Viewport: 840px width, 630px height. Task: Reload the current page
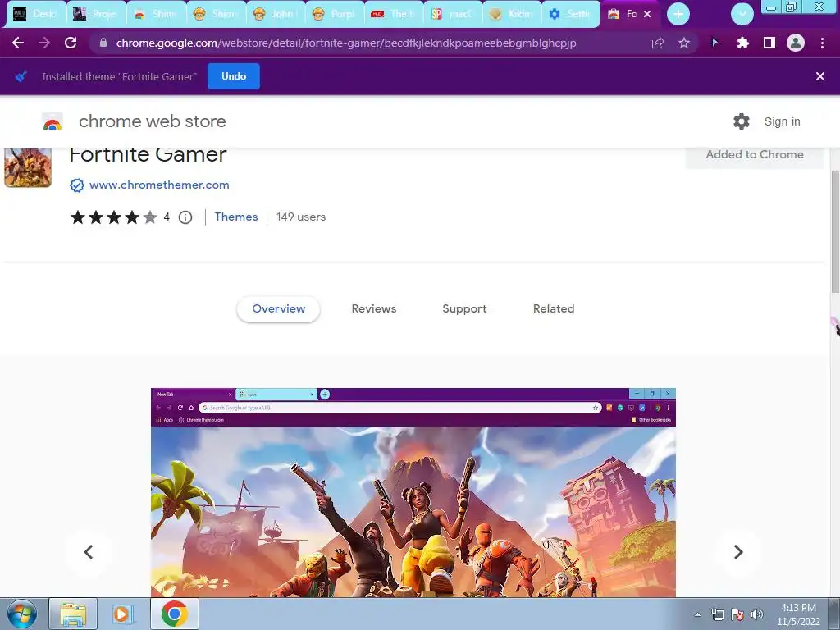coord(71,43)
